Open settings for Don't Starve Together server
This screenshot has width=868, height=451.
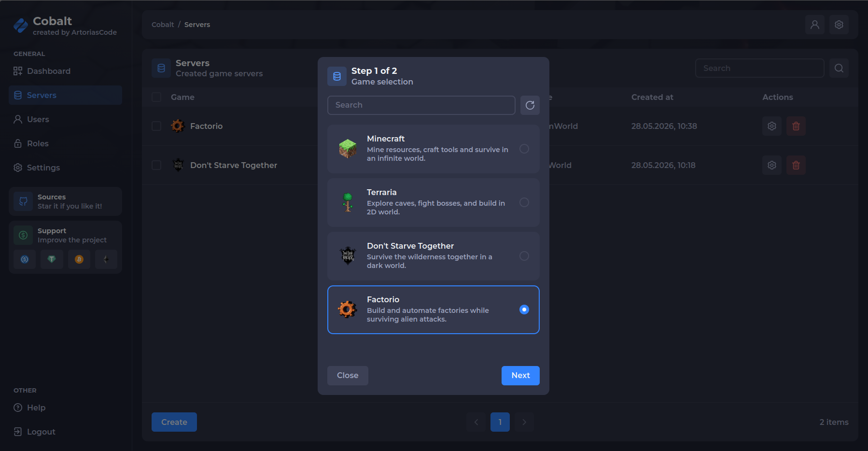point(772,165)
